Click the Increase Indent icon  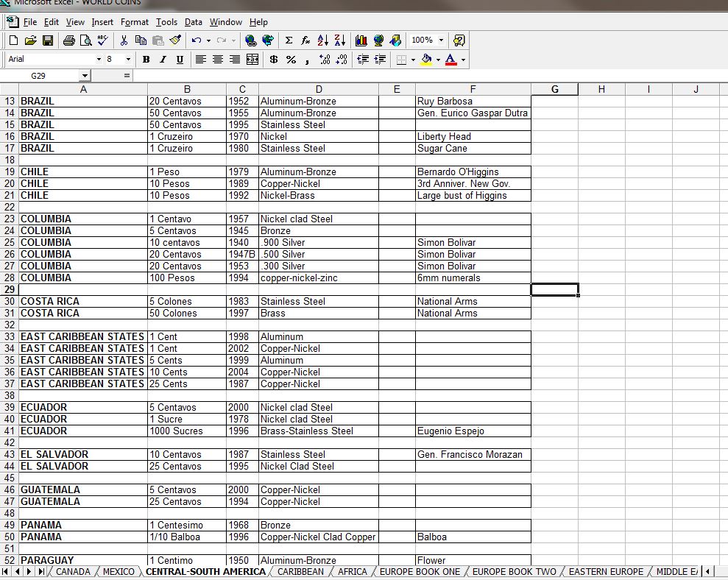click(x=381, y=60)
